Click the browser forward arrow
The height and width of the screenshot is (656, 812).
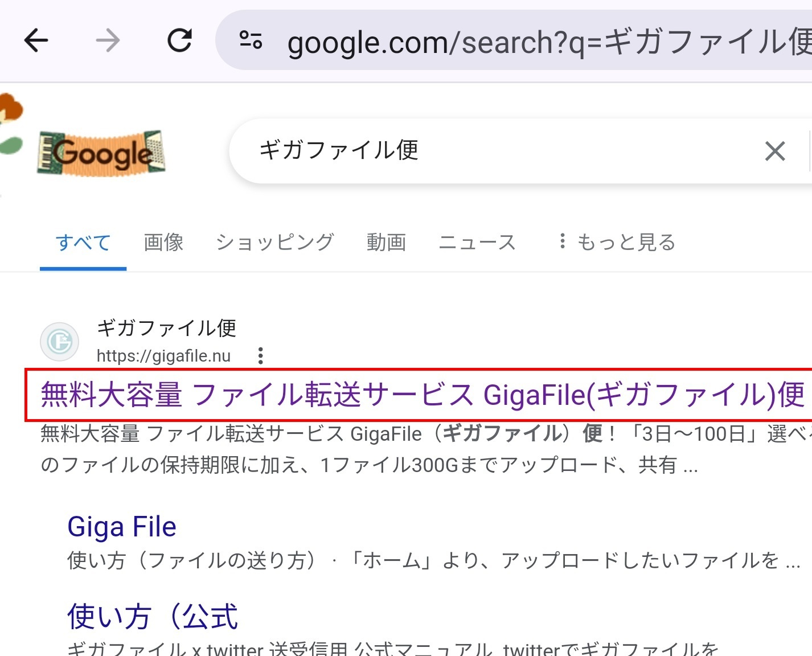pyautogui.click(x=108, y=40)
